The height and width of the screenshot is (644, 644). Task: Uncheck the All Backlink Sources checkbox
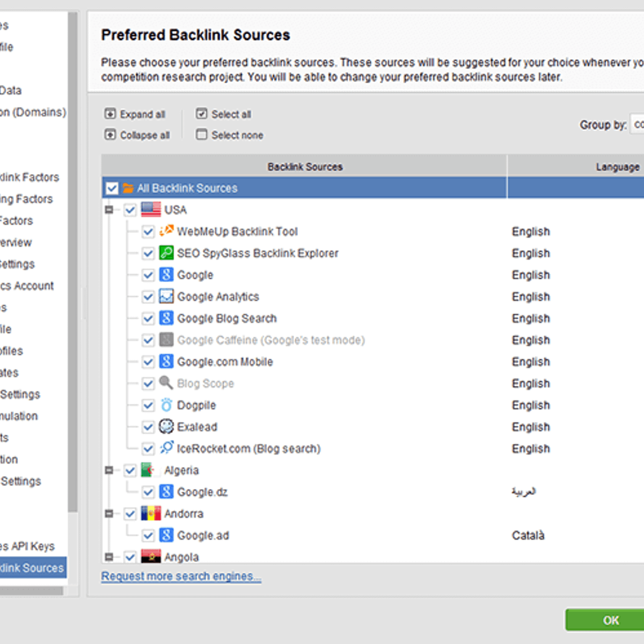(x=112, y=188)
